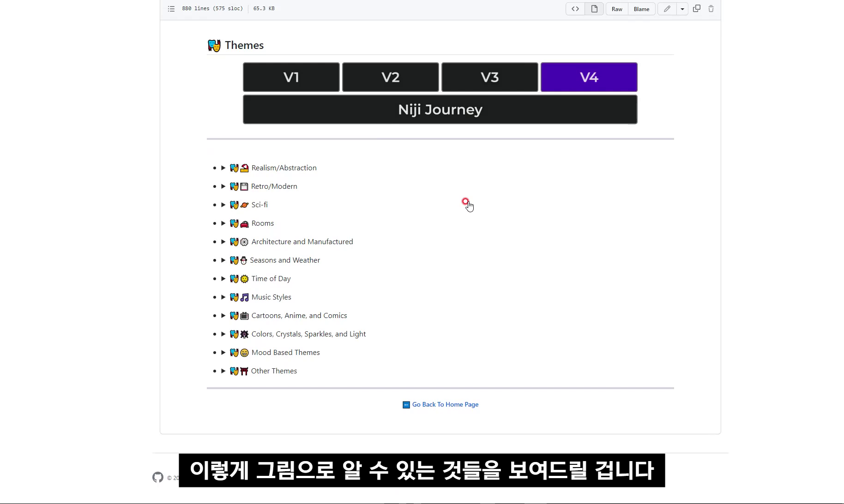
Task: Open GitHub logo in footer
Action: click(x=158, y=477)
